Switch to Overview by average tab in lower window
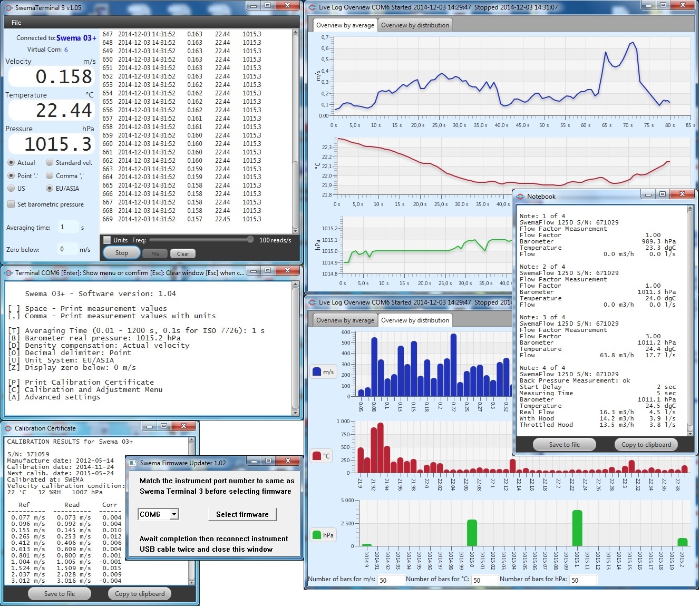 pos(345,320)
